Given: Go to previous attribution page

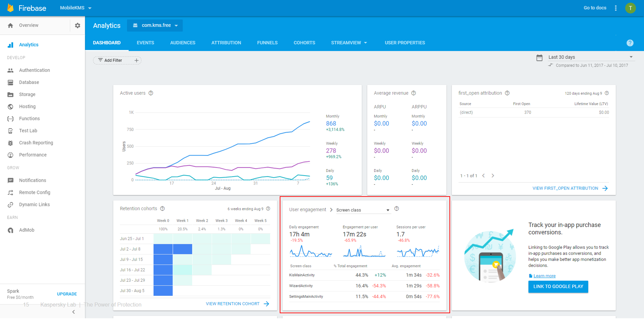Looking at the screenshot, I should point(483,175).
